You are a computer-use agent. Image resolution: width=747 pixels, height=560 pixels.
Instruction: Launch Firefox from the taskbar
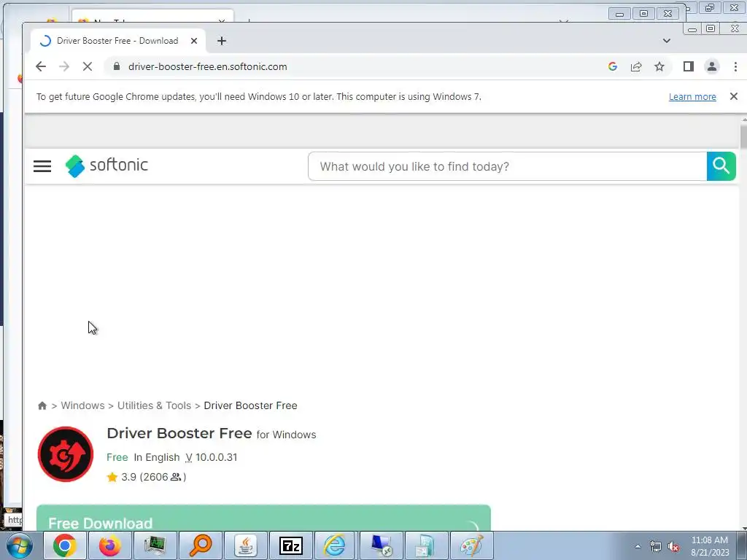[110, 545]
